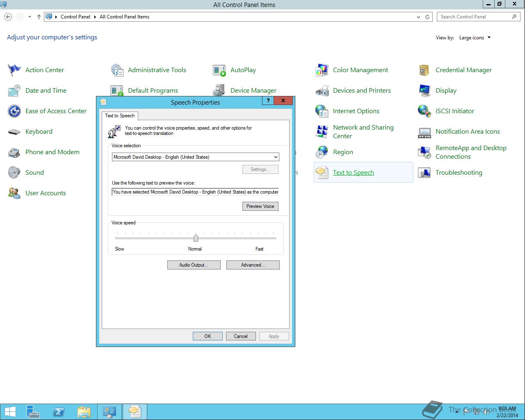The width and height of the screenshot is (525, 420).
Task: Click the Preview Voice button
Action: tap(260, 206)
